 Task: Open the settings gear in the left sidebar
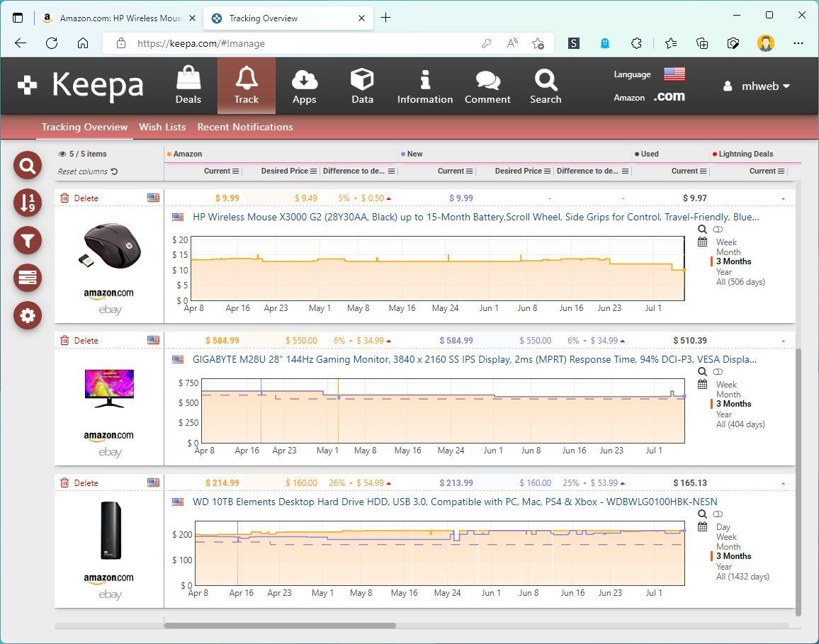click(x=27, y=315)
